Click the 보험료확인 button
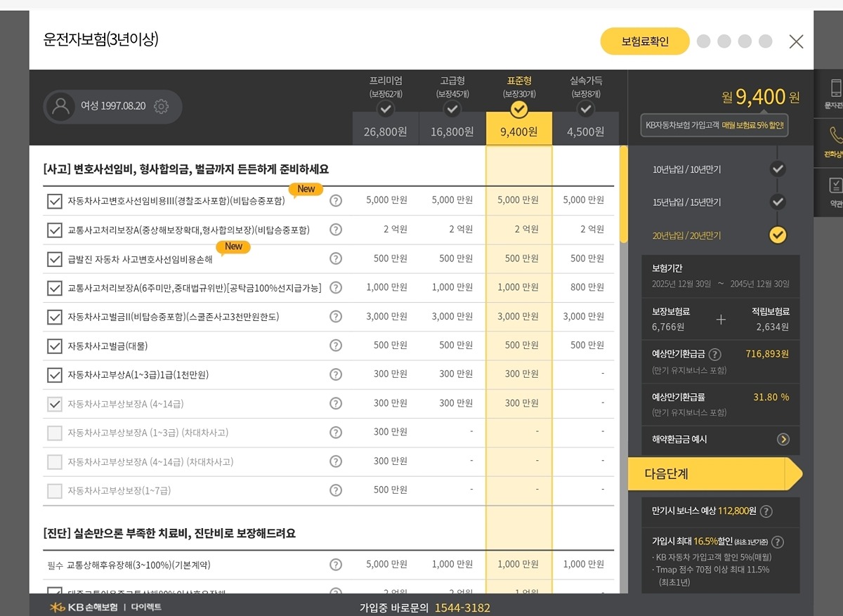Viewport: 843px width, 616px height. [x=644, y=41]
